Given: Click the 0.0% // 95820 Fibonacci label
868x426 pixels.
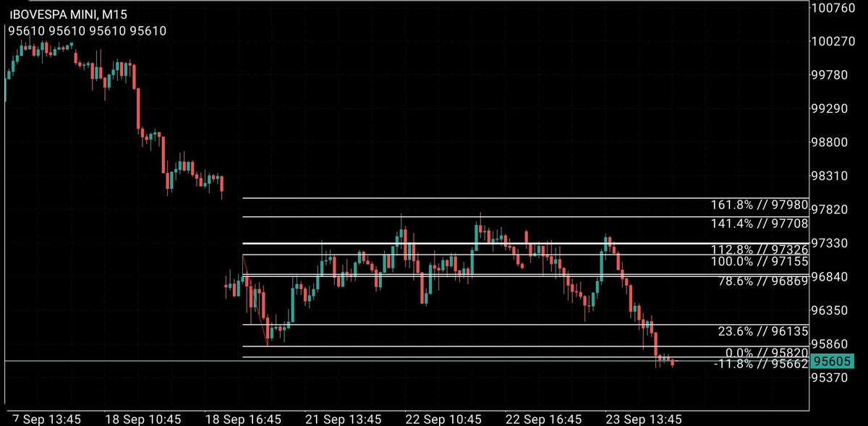Looking at the screenshot, I should [x=767, y=353].
